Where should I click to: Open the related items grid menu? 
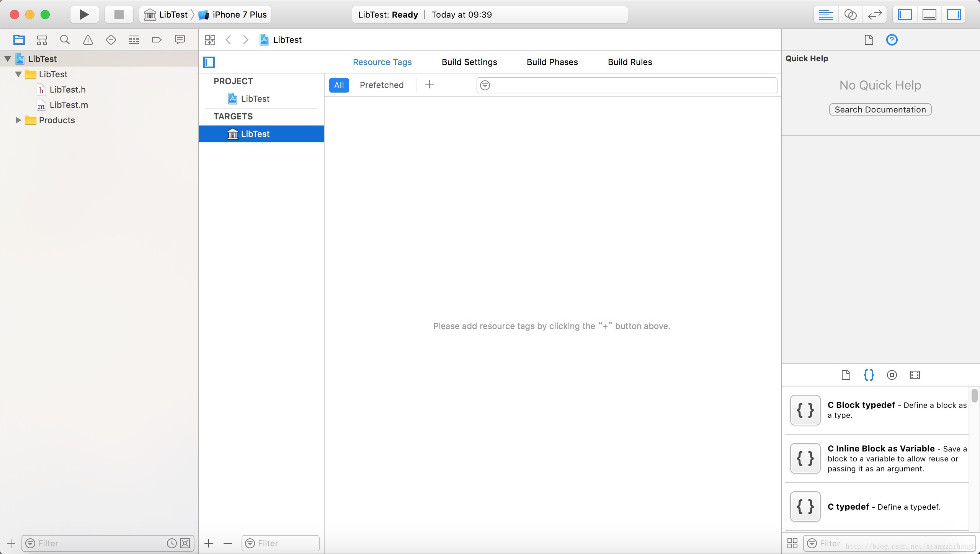[x=210, y=40]
